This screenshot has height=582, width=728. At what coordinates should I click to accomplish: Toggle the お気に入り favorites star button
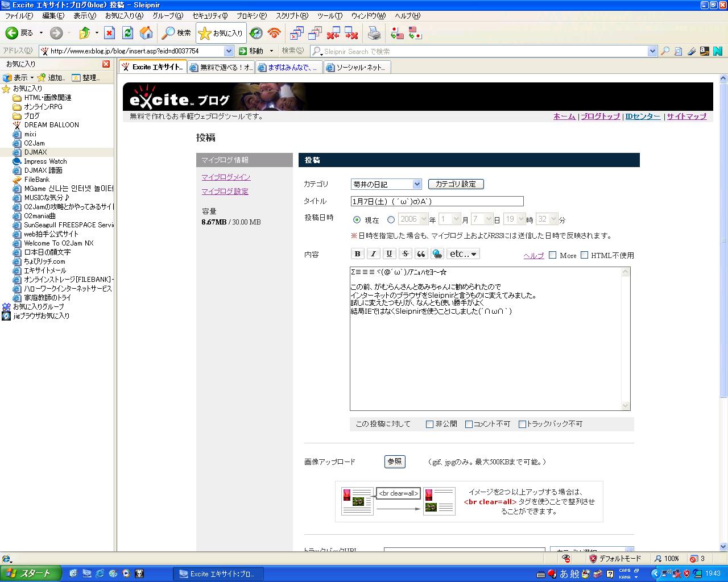(220, 33)
